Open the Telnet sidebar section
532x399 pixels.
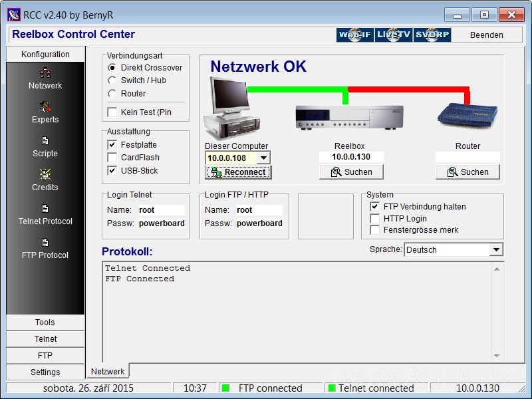[x=45, y=339]
